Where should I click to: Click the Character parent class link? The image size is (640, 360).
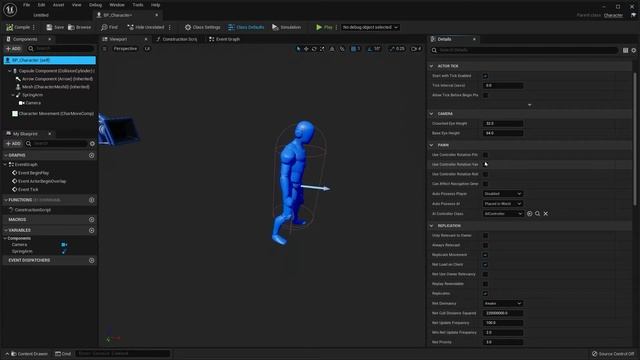click(x=613, y=15)
